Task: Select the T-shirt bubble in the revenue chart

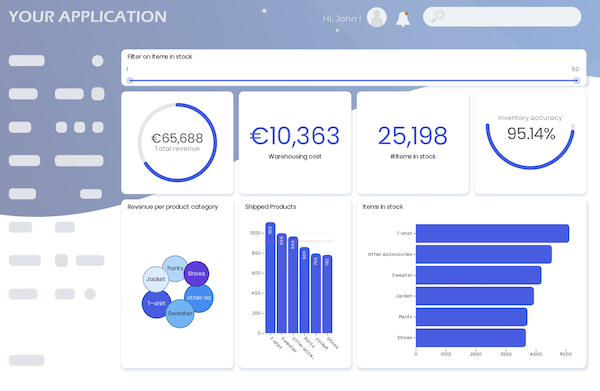Action: tap(156, 304)
